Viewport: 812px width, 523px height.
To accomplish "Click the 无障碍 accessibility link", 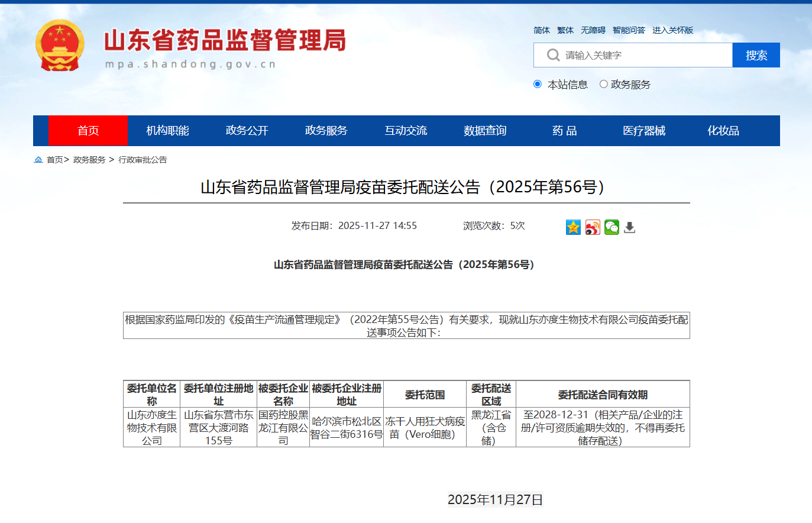I will 593,30.
